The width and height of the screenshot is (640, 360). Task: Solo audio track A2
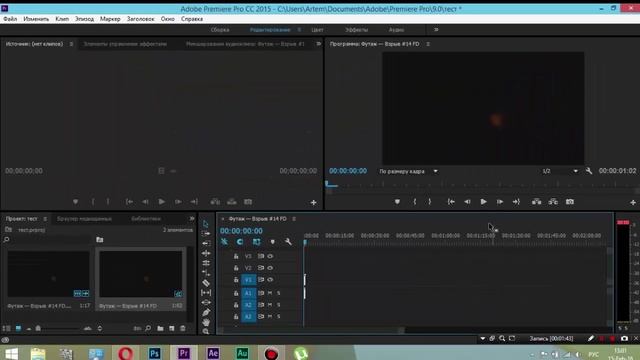pyautogui.click(x=279, y=305)
